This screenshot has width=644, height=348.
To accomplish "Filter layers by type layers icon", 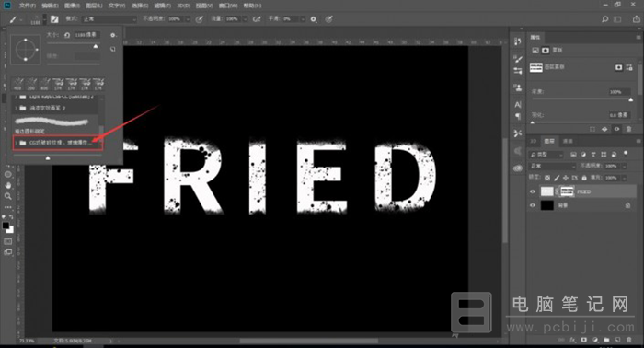I will pos(593,155).
